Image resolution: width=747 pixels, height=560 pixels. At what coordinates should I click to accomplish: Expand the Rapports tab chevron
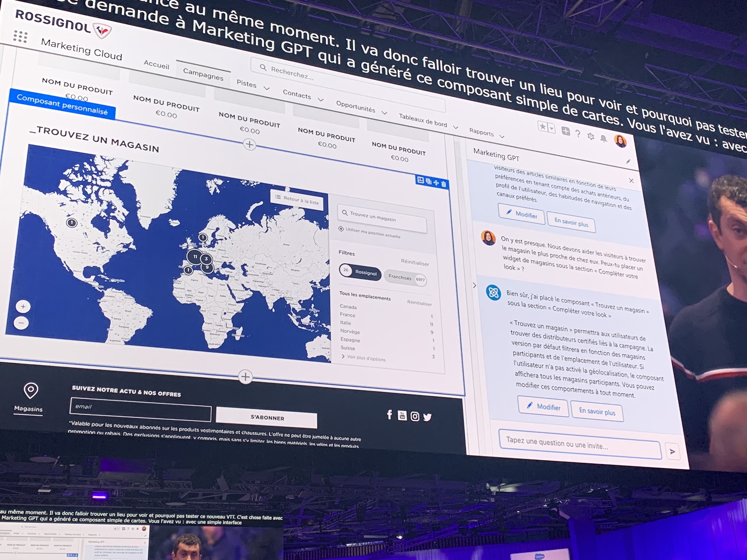click(502, 137)
